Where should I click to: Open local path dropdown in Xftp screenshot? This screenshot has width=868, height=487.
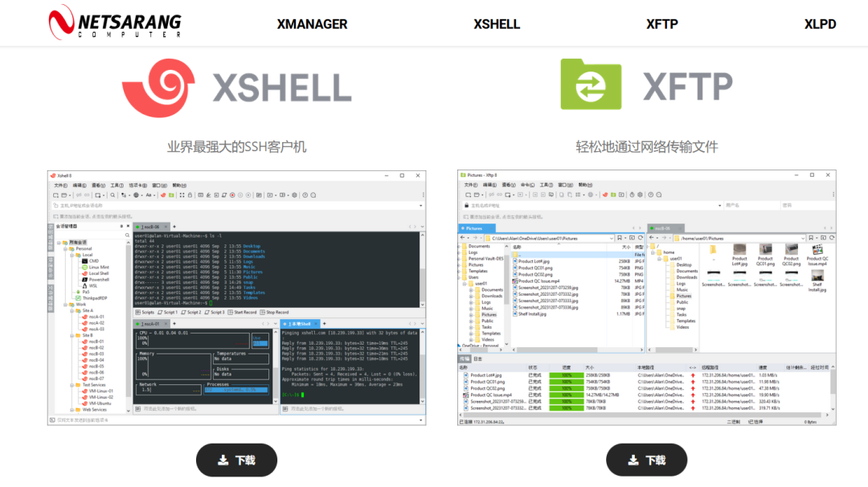[x=611, y=239]
